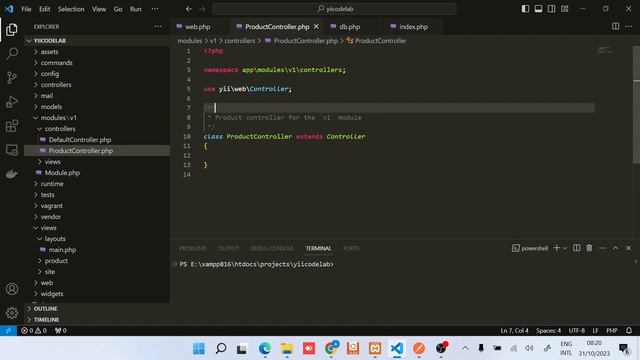Change language mode PHP in status bar
This screenshot has height=360, width=640.
611,331
